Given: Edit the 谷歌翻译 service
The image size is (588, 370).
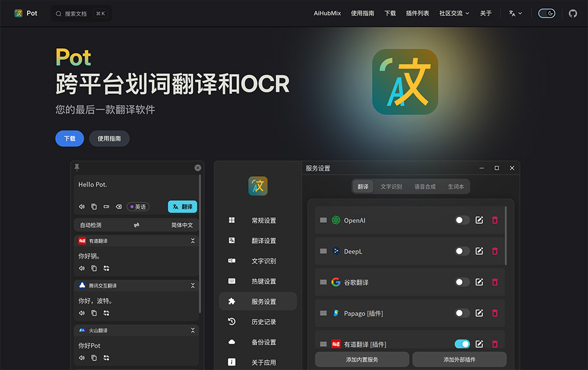Looking at the screenshot, I should 479,282.
